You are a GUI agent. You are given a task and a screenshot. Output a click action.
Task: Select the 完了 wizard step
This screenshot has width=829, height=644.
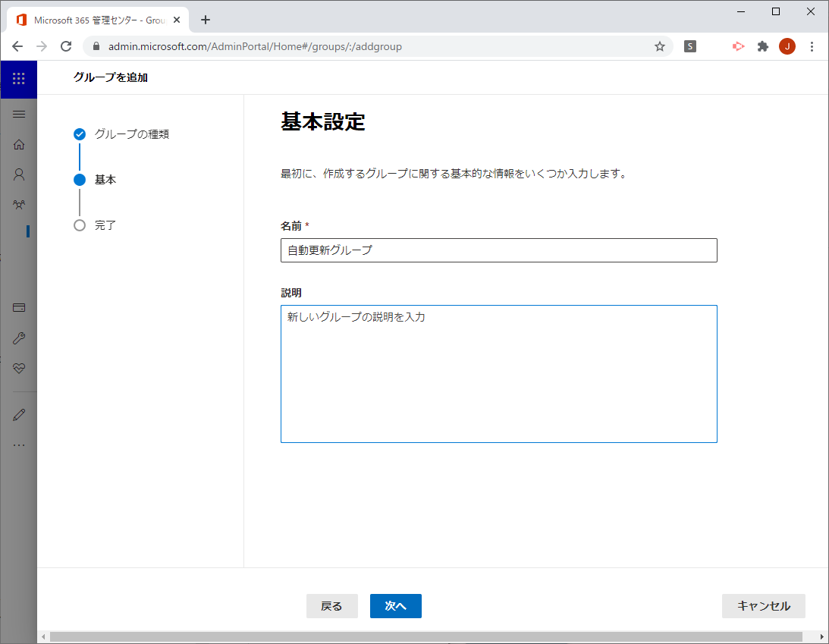[x=95, y=225]
